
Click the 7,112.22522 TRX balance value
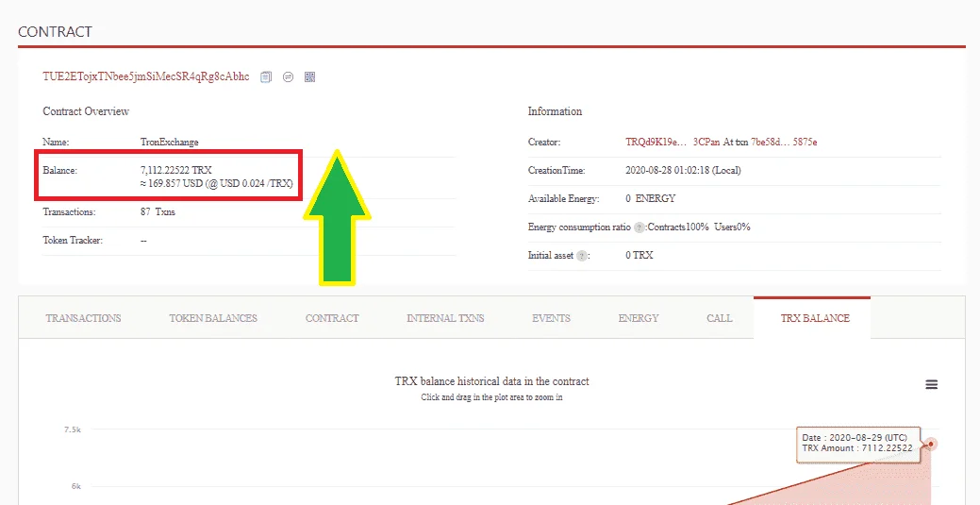(x=176, y=170)
